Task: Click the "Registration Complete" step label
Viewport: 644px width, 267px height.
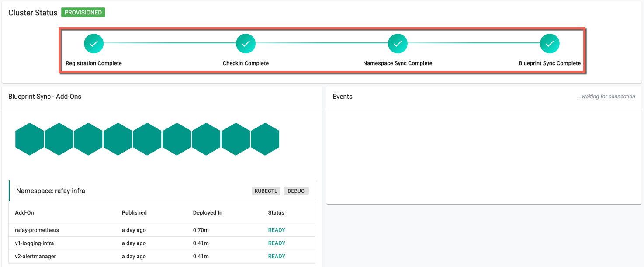Action: [93, 63]
